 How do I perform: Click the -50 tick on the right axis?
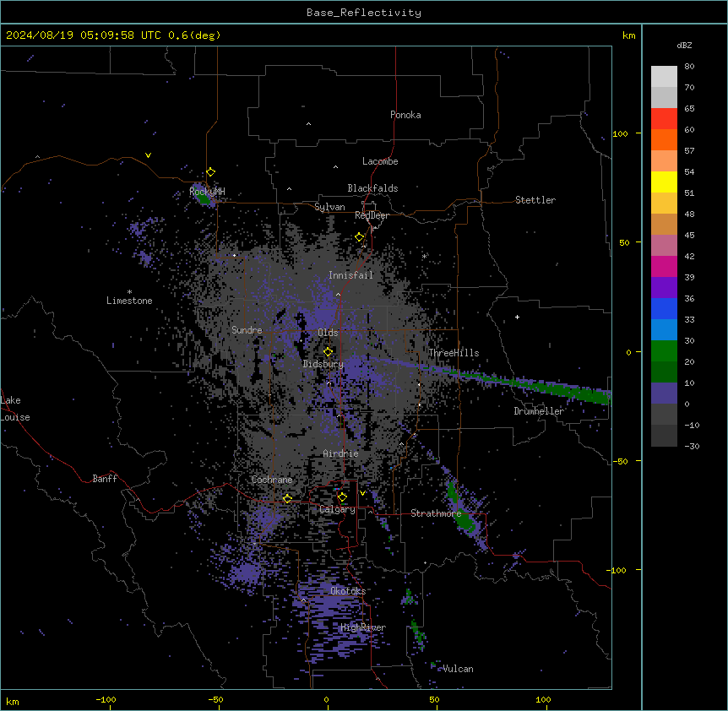(x=620, y=461)
